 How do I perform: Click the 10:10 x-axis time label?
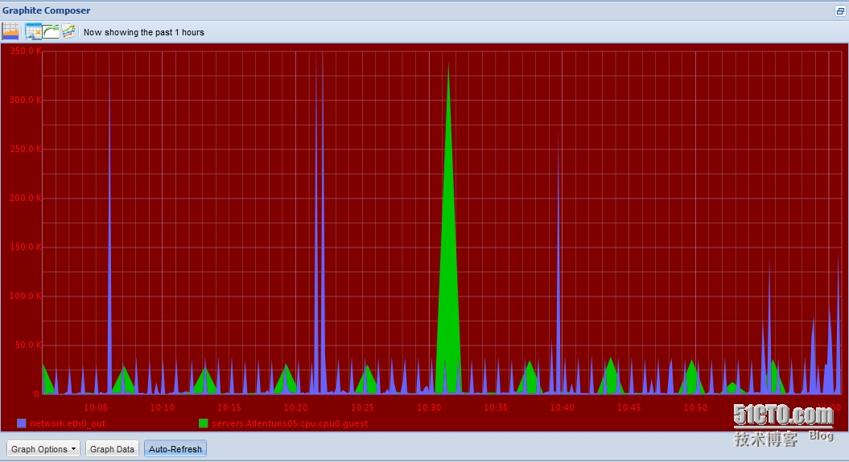pyautogui.click(x=162, y=407)
